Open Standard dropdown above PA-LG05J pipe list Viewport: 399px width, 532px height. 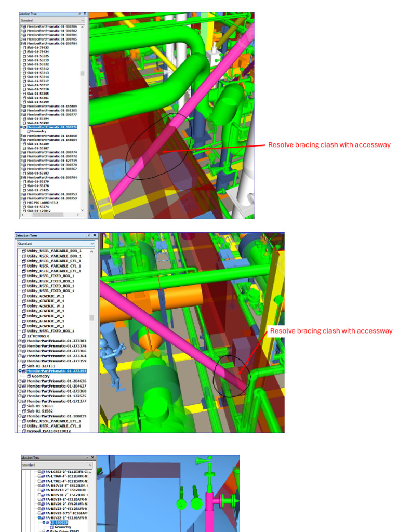[x=57, y=465]
